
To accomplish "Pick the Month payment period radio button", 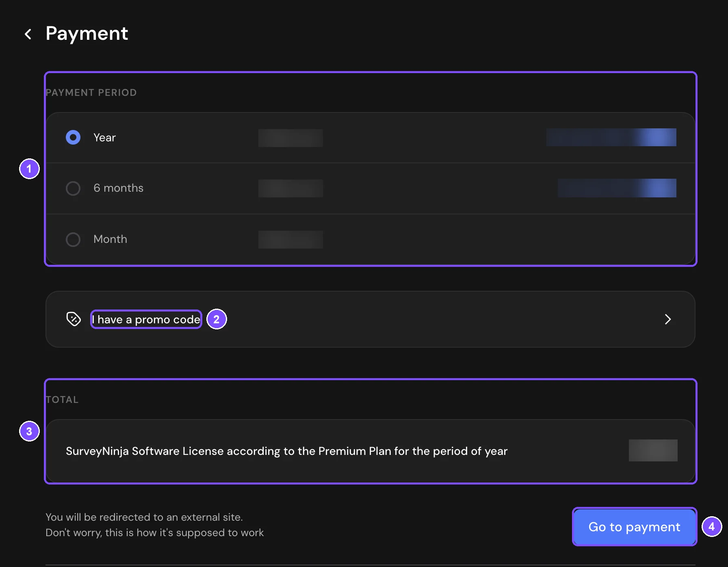I will click(x=73, y=239).
